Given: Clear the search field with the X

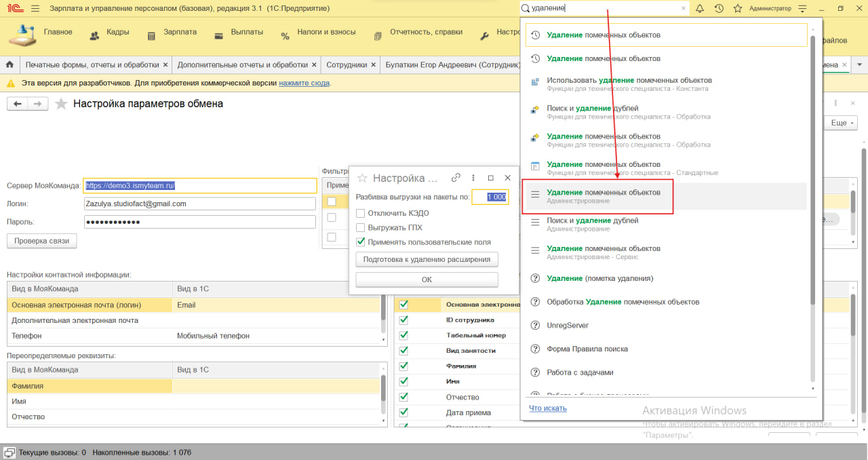Looking at the screenshot, I should click(x=684, y=8).
